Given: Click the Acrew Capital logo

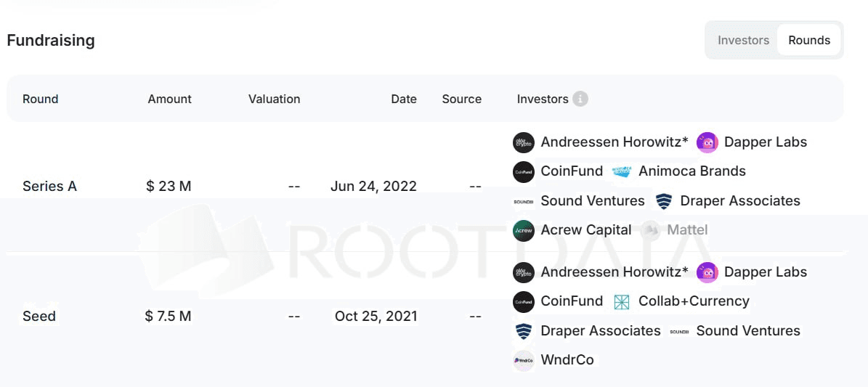Looking at the screenshot, I should 523,231.
